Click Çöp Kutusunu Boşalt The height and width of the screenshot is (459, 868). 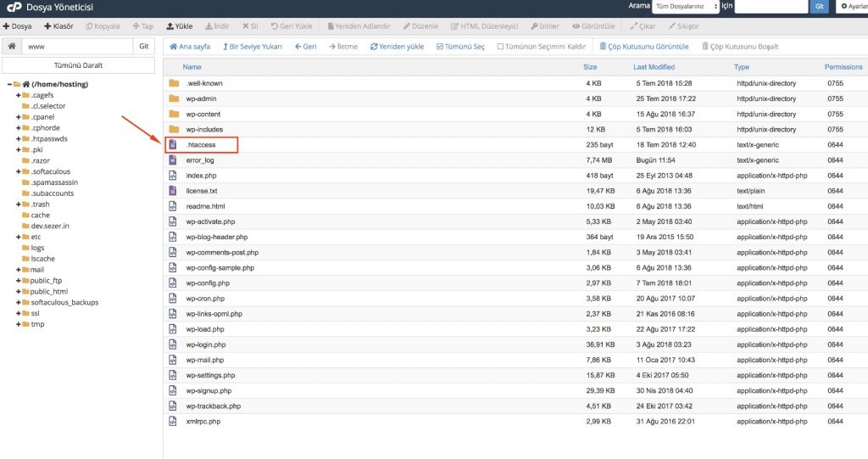point(740,47)
